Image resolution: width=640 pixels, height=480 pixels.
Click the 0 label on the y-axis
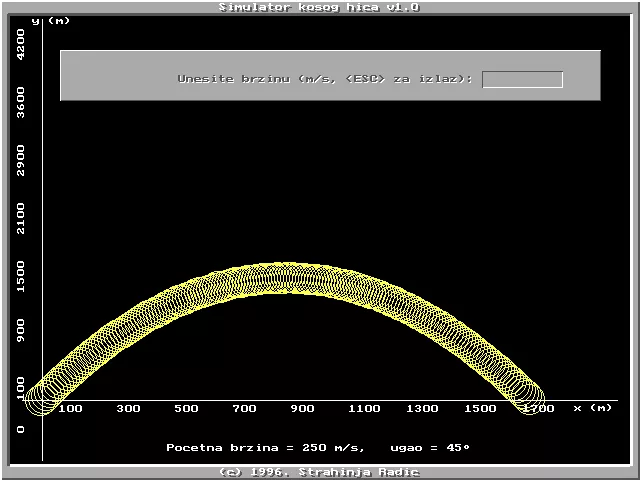(x=21, y=430)
